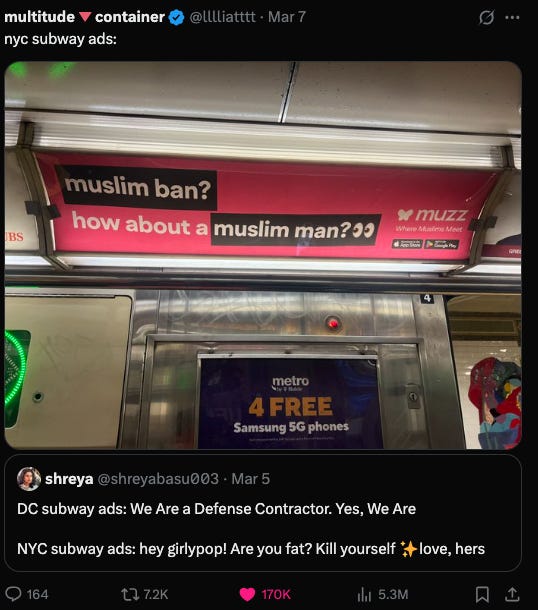Open the Mar 5 quoted tweet timestamp
538x610 pixels.
[x=251, y=479]
